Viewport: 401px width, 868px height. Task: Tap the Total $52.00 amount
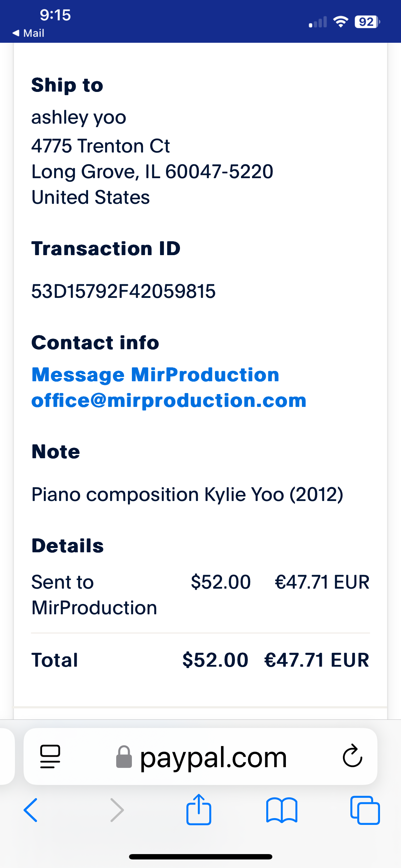pos(215,660)
